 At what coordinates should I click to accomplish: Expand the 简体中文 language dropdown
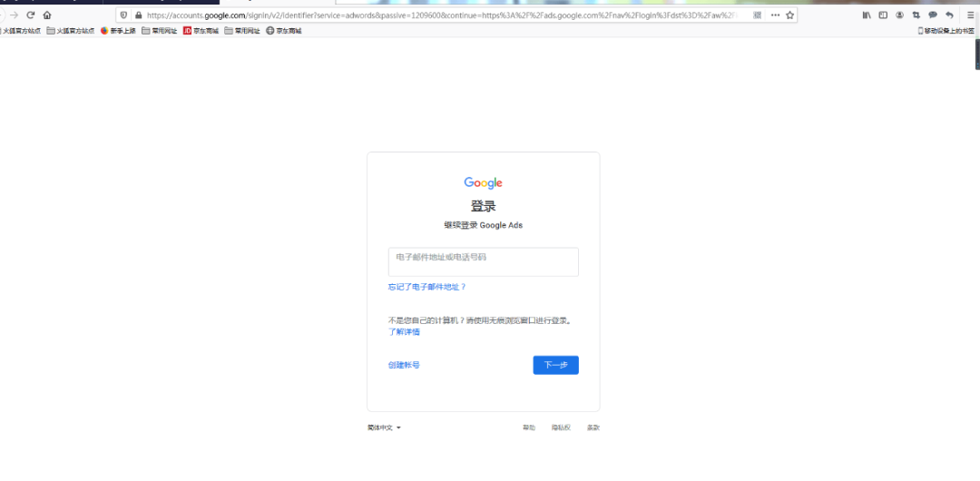point(384,427)
